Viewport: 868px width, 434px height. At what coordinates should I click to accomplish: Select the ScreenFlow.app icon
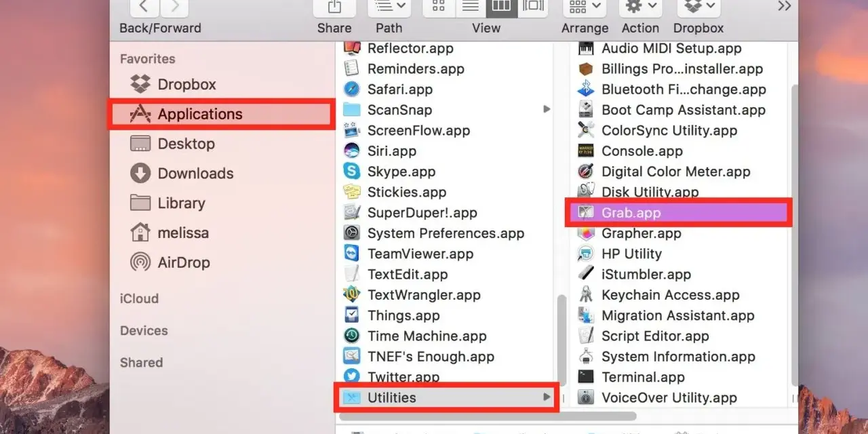(x=351, y=130)
